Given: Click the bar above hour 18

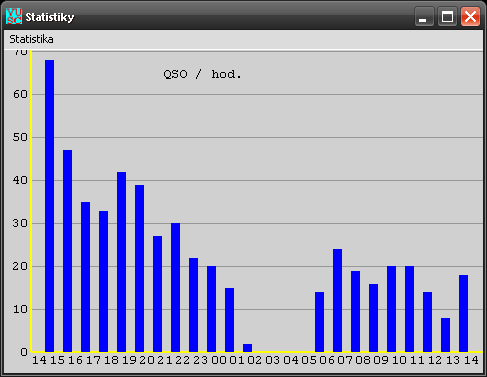Looking at the screenshot, I should click(x=121, y=262).
